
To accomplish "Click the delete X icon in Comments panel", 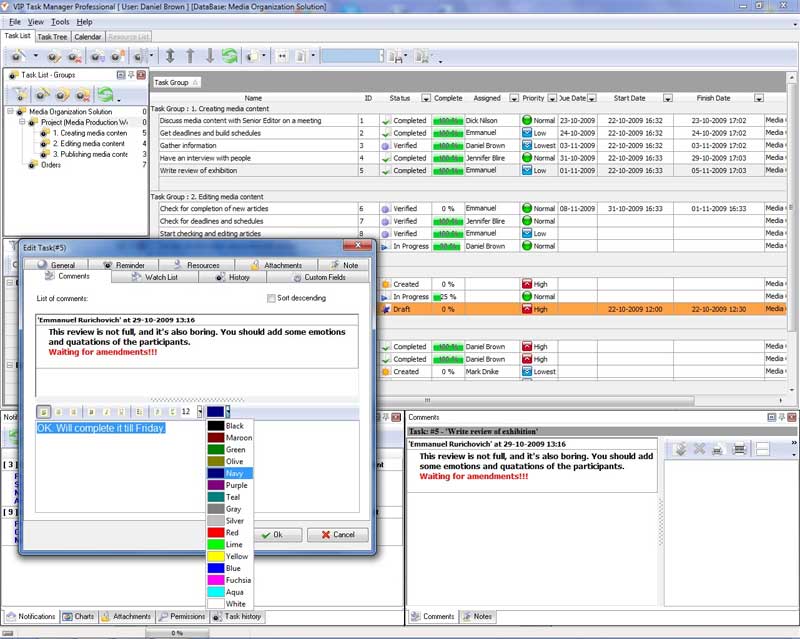I will (700, 449).
